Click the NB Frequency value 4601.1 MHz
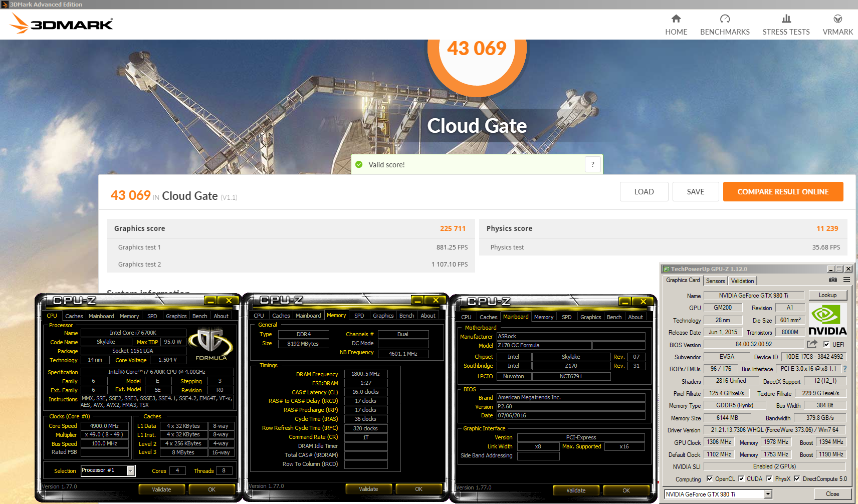The image size is (858, 504). click(403, 354)
